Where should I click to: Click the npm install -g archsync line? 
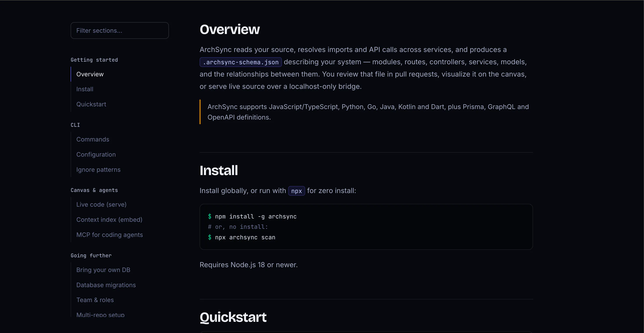coord(252,217)
